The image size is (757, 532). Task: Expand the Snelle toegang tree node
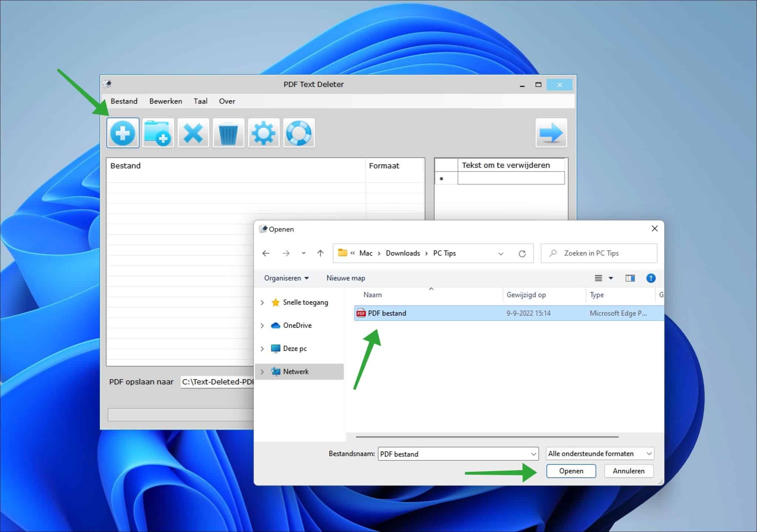pyautogui.click(x=262, y=302)
